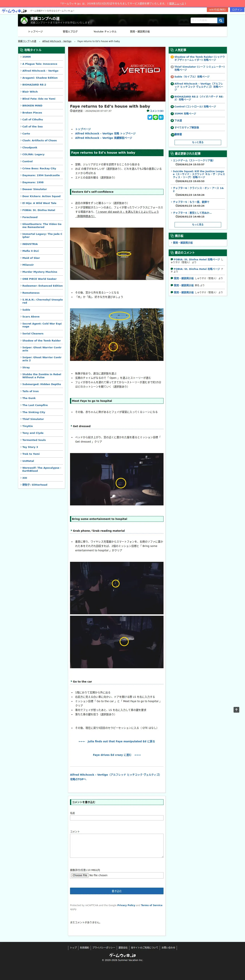Click the ログイン button
The width and height of the screenshot is (245, 980).
point(237,10)
